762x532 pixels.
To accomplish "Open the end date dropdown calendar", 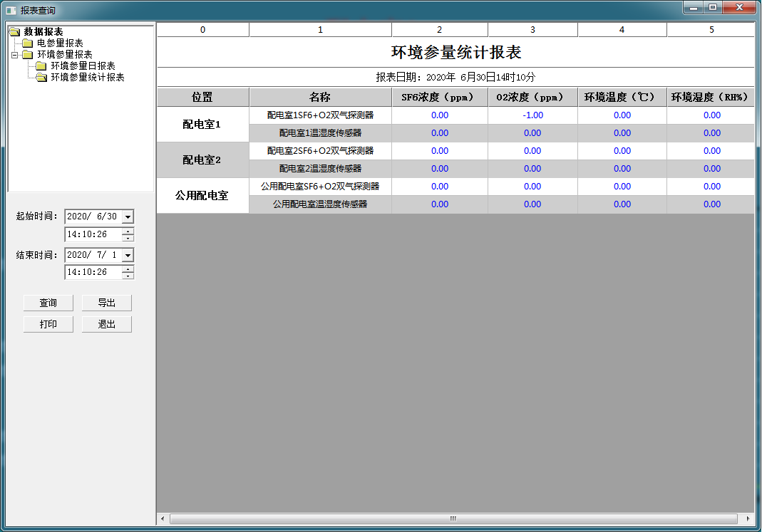I will [x=128, y=254].
